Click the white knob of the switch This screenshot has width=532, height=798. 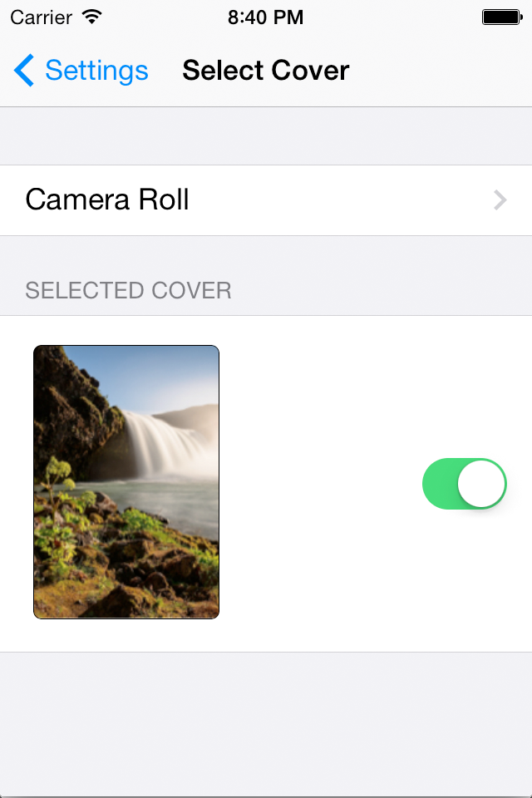pyautogui.click(x=482, y=484)
